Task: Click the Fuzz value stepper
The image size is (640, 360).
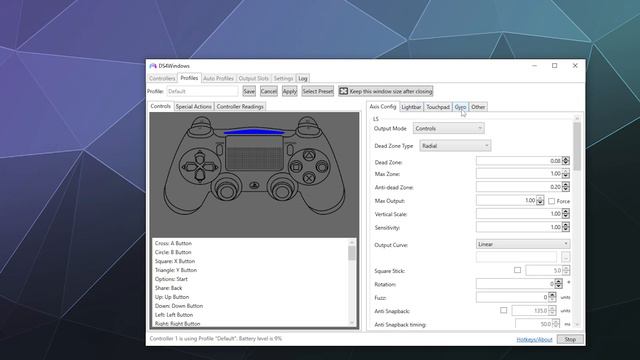Action: 552,297
